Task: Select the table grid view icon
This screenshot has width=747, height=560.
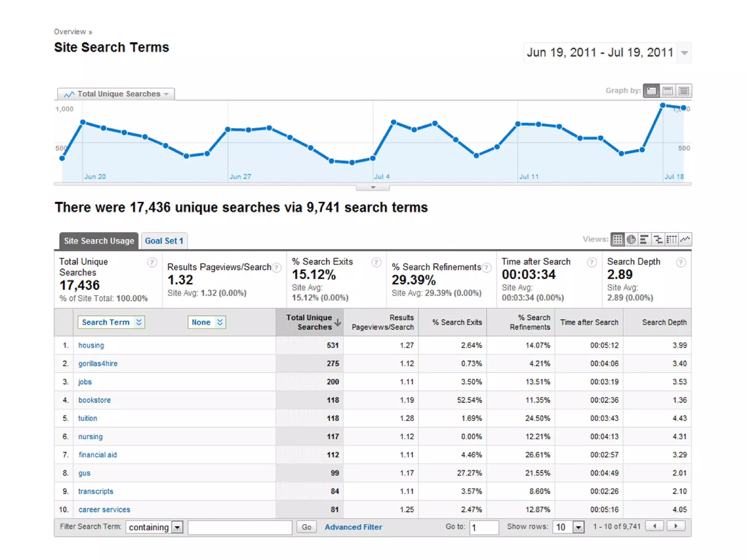Action: (618, 240)
